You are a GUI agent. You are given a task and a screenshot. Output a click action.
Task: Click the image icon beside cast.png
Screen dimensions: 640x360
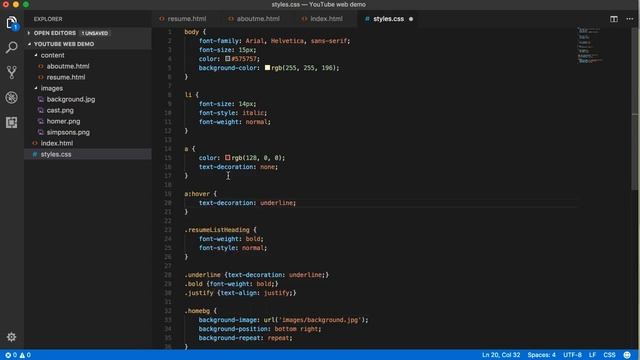(40, 110)
